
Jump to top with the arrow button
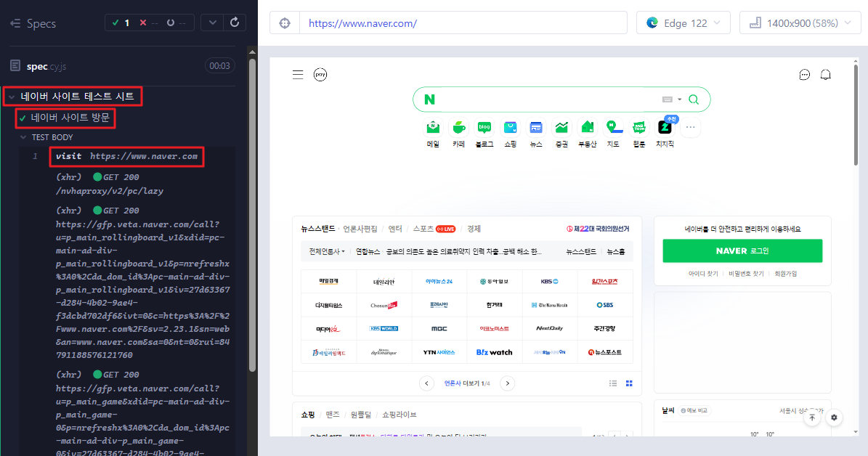(812, 418)
